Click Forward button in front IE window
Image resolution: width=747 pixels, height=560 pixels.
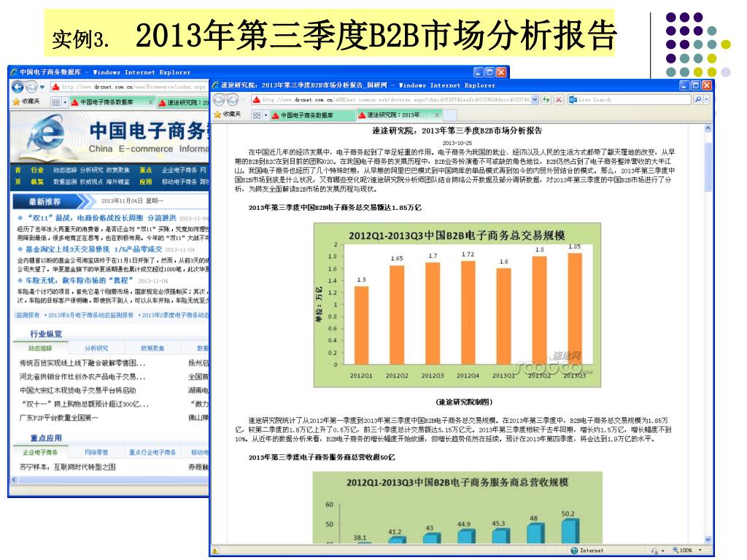[x=232, y=99]
